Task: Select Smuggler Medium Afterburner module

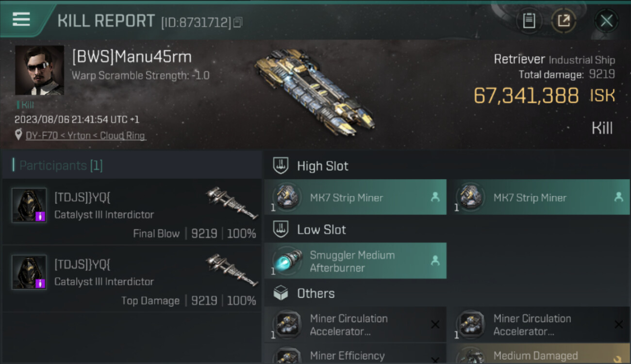Action: 355,261
